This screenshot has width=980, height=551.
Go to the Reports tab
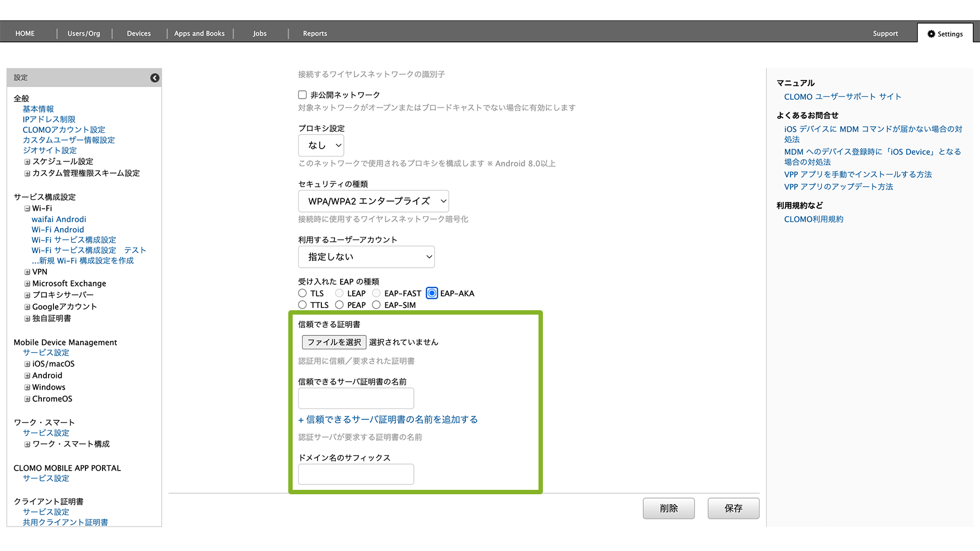(315, 34)
